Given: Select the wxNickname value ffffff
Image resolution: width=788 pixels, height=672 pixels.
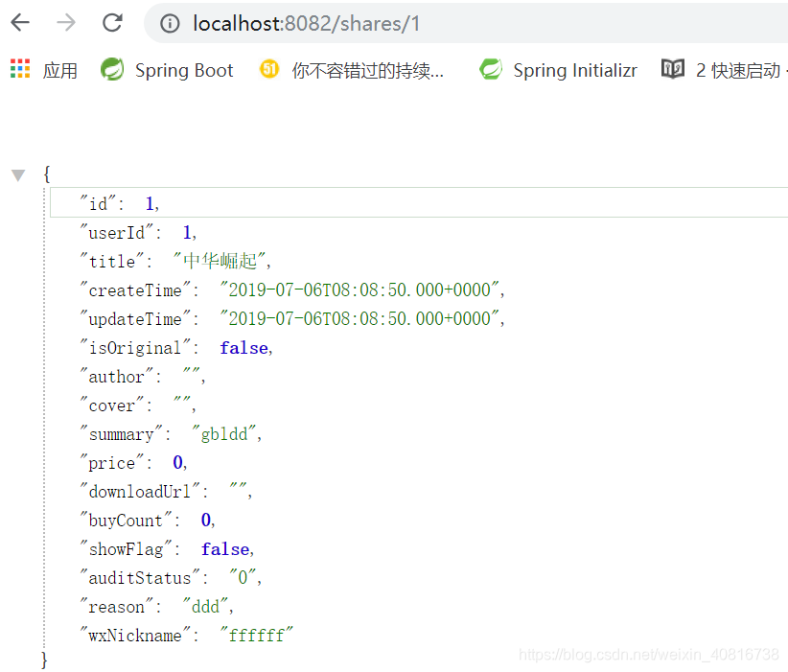Looking at the screenshot, I should coord(257,636).
